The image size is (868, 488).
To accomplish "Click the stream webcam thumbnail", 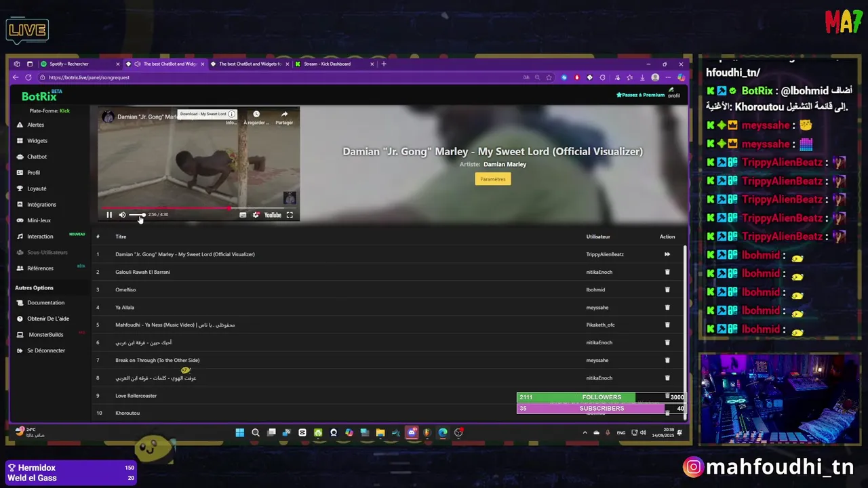I will [779, 399].
